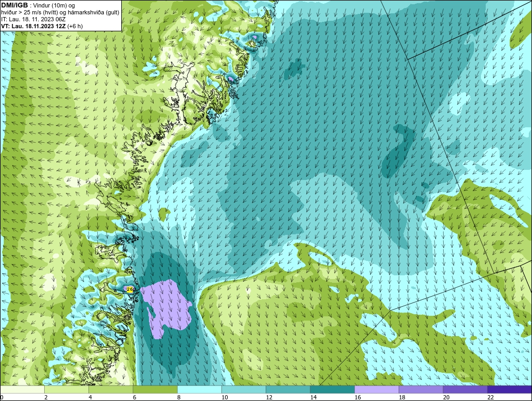
Task: Click the yellow gust marker labeled 26
Action: 129,289
